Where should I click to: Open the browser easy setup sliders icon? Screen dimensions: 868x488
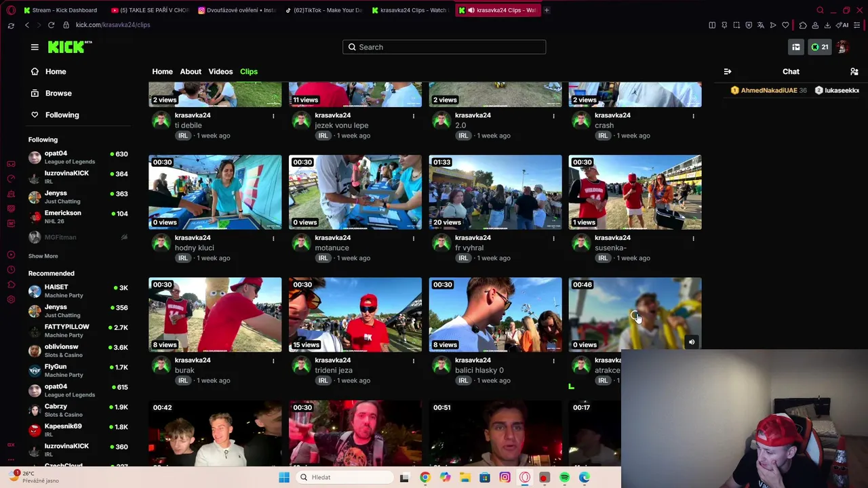(857, 25)
